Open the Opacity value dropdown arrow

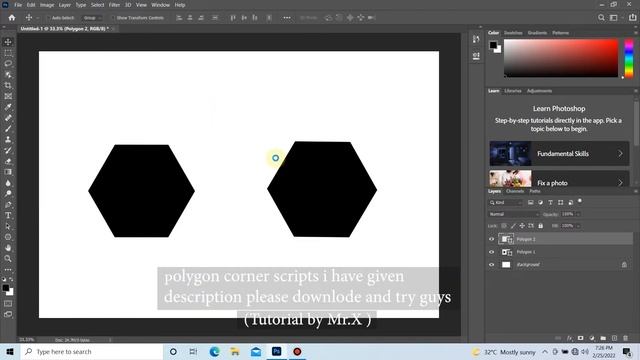click(x=578, y=214)
